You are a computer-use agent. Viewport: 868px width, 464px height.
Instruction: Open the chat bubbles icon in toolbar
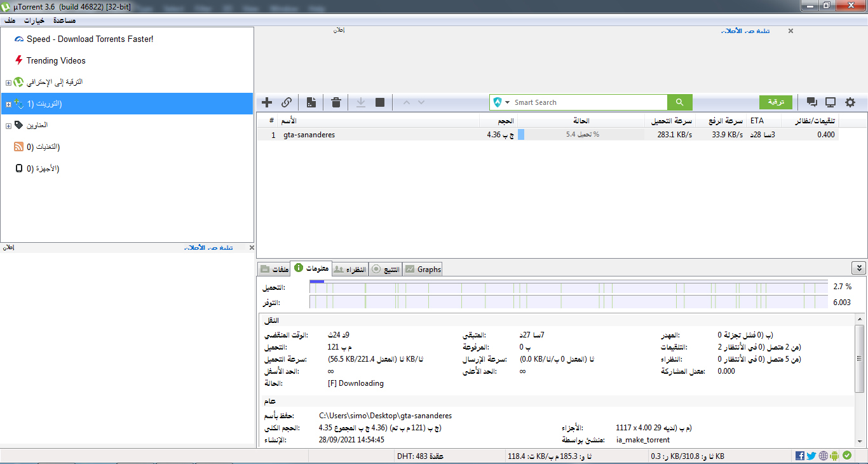[x=811, y=102]
